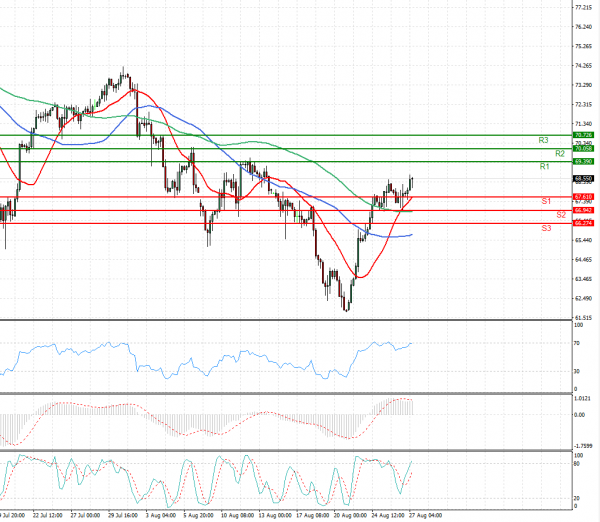Click the 71.340 price axis value

tap(584, 124)
